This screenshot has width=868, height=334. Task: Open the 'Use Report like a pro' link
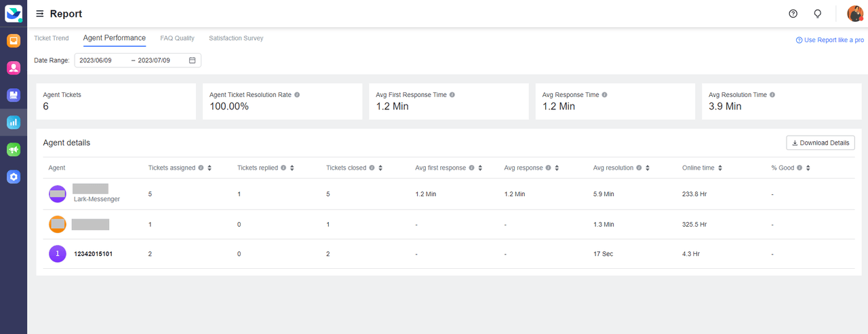[x=830, y=41]
